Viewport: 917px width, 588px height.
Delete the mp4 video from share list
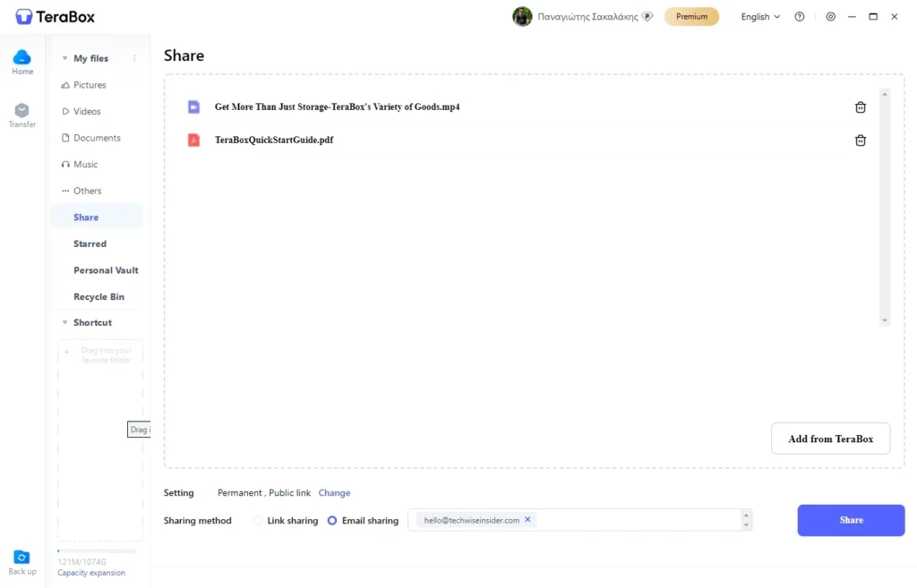[860, 107]
